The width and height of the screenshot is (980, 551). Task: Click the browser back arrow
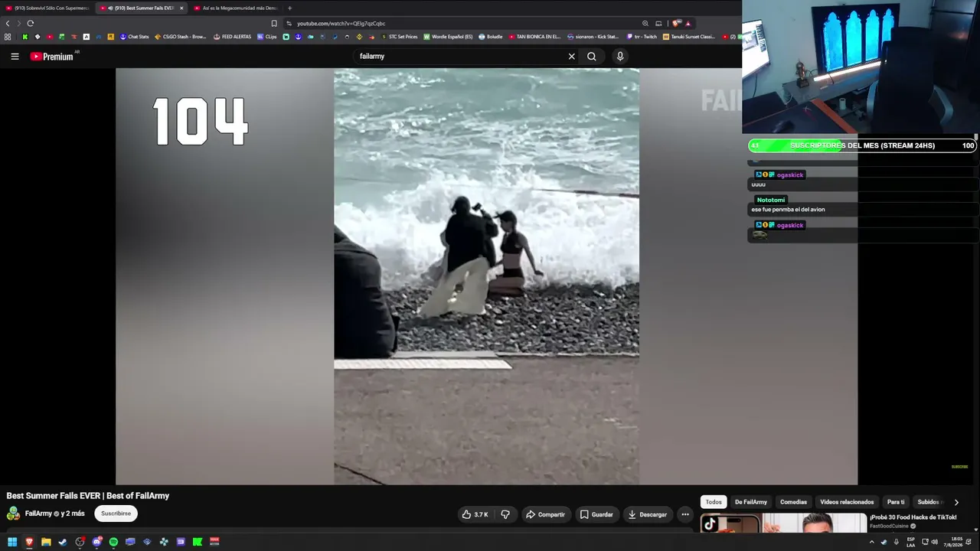(8, 24)
